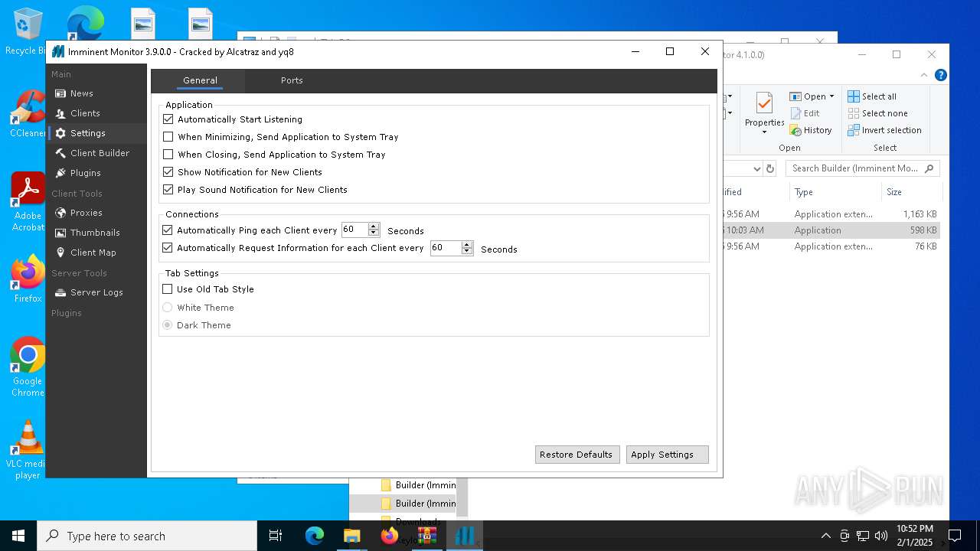Open VLC media player shortcut
Image resolution: width=980 pixels, height=551 pixels.
point(28,450)
